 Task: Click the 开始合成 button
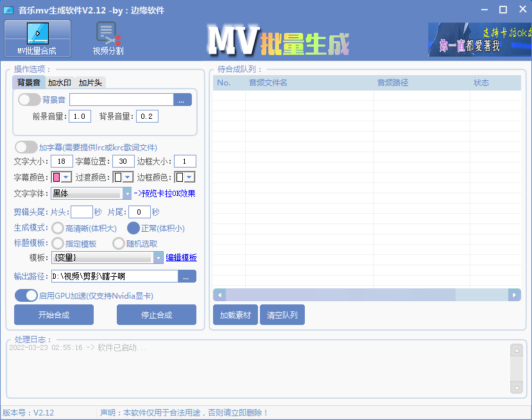coord(54,315)
